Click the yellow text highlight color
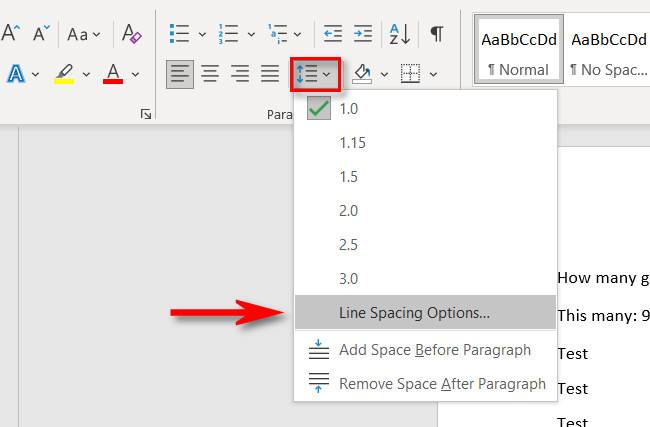Image resolution: width=650 pixels, height=427 pixels. click(64, 73)
